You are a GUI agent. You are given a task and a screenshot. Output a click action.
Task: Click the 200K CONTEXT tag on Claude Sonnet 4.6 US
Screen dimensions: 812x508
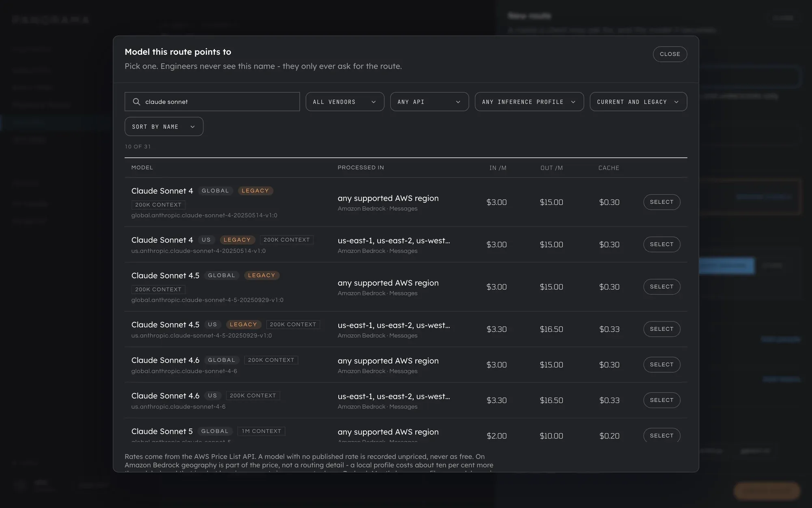(x=253, y=395)
